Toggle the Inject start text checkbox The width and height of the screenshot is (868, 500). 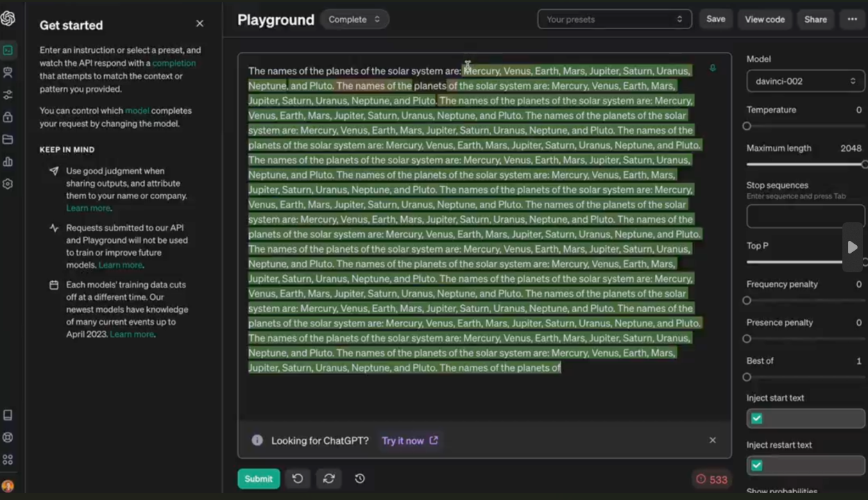point(757,418)
